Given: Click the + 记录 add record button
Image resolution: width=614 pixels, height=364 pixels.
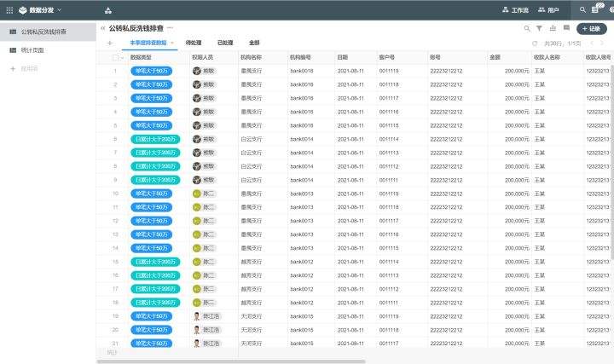Looking at the screenshot, I should click(592, 28).
